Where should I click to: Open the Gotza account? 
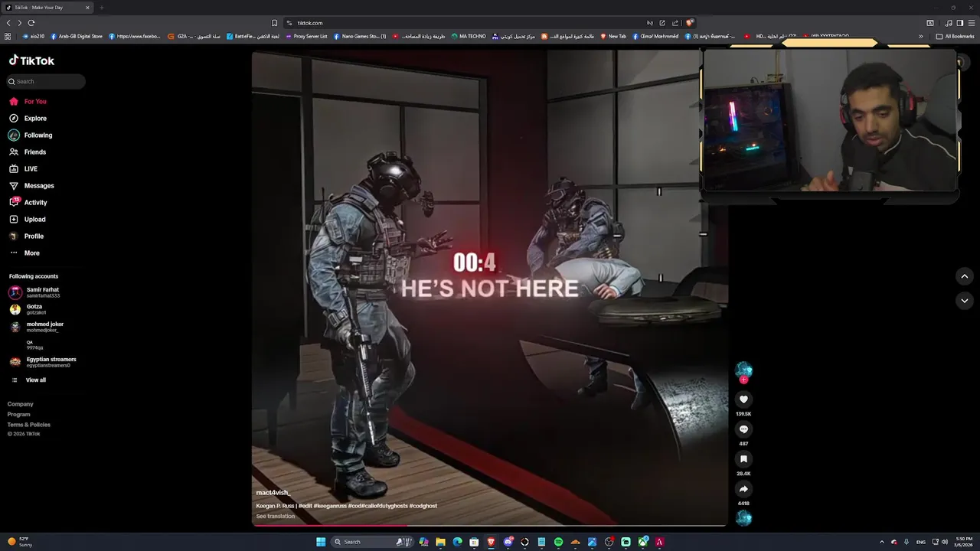point(28,309)
